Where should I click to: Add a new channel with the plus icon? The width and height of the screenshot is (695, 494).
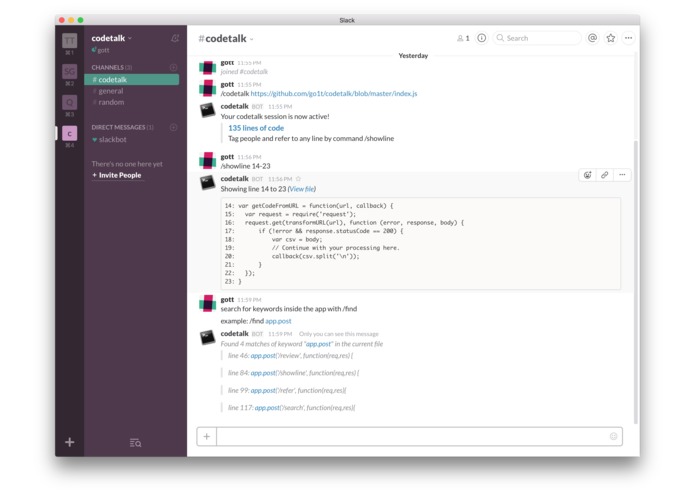pos(173,67)
